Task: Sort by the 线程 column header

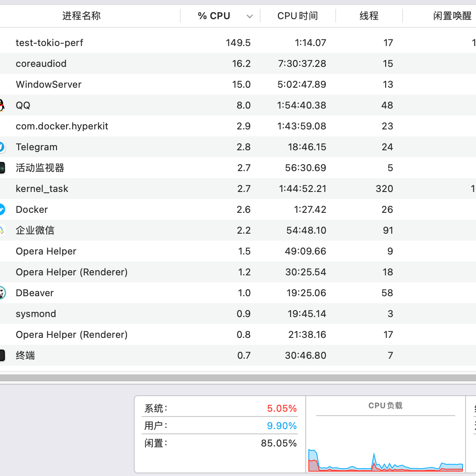Action: pos(369,16)
